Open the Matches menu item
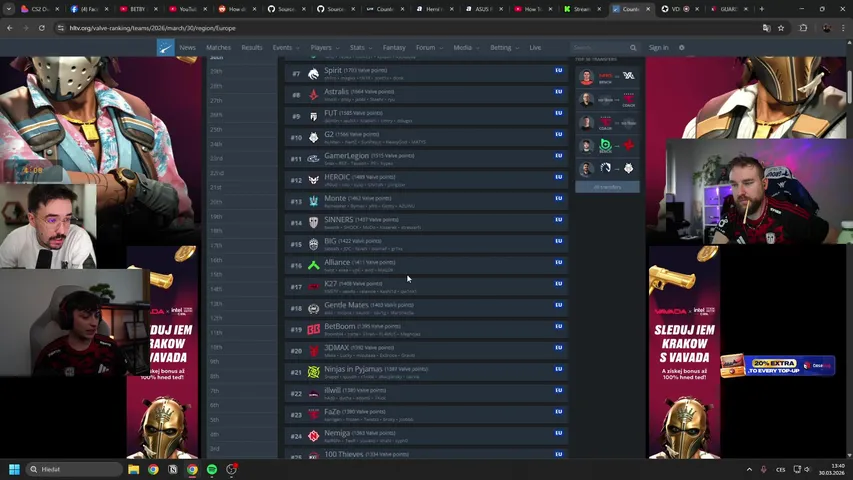 tap(218, 48)
